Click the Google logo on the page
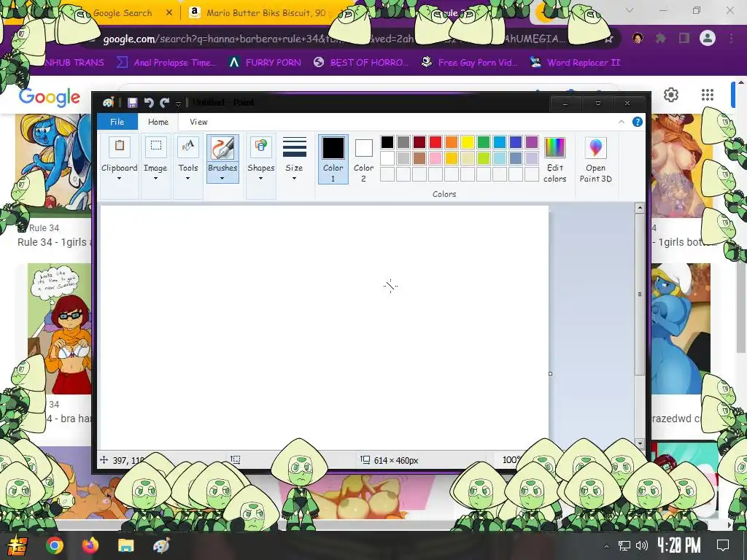Screen dimensions: 747x560 (x=49, y=97)
